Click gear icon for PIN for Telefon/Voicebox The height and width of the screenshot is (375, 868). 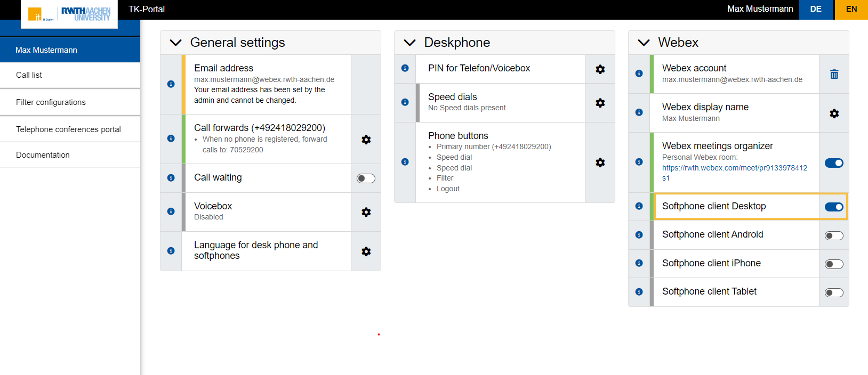click(x=600, y=69)
